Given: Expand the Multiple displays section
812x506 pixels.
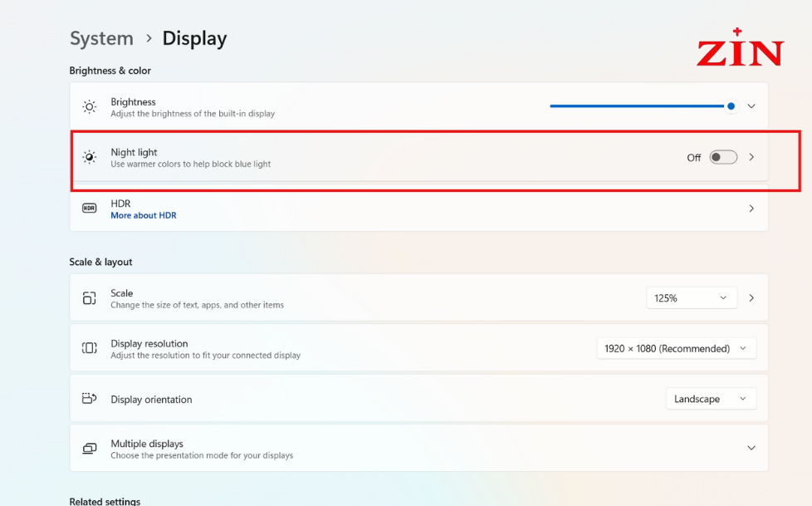Looking at the screenshot, I should click(751, 448).
